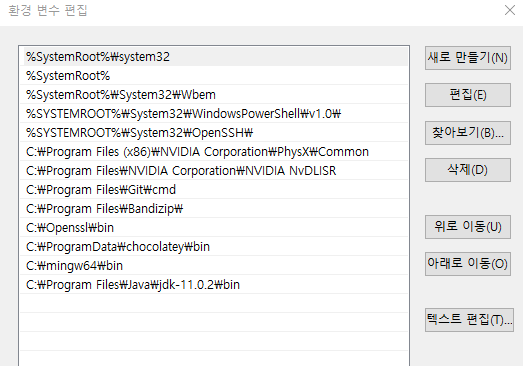The width and height of the screenshot is (523, 366).
Task: Select the NVIDIA PhysX\Common path entry
Action: (x=214, y=152)
